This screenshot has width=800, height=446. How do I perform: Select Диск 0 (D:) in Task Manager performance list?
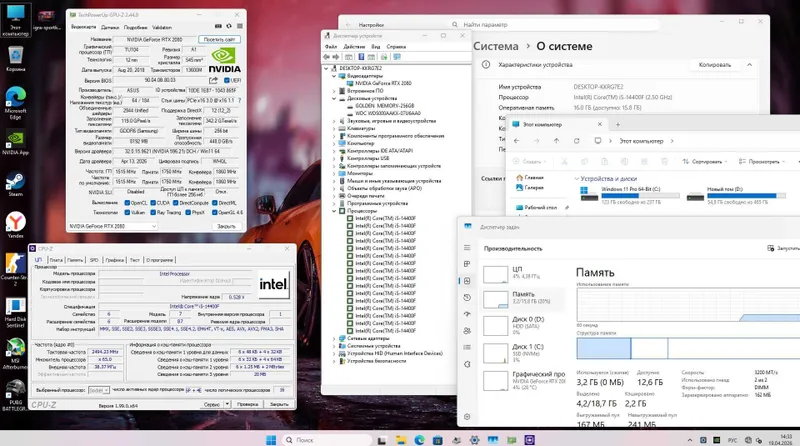pyautogui.click(x=524, y=325)
